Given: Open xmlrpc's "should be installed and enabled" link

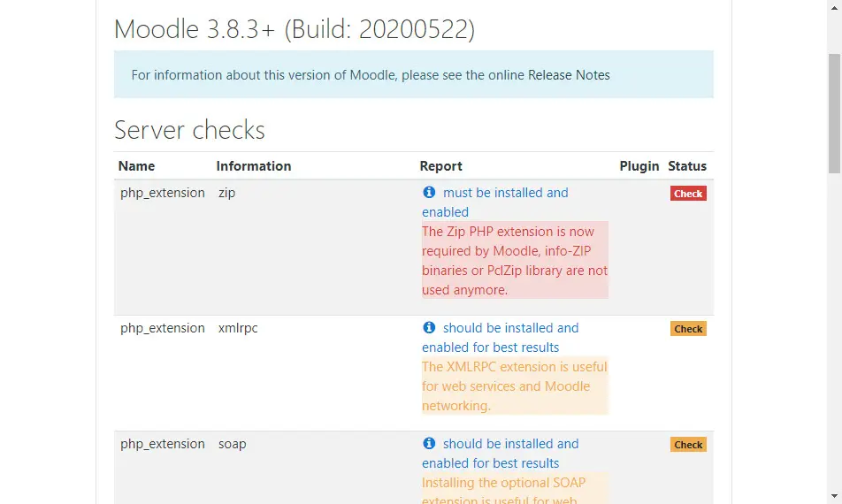Looking at the screenshot, I should [510, 328].
